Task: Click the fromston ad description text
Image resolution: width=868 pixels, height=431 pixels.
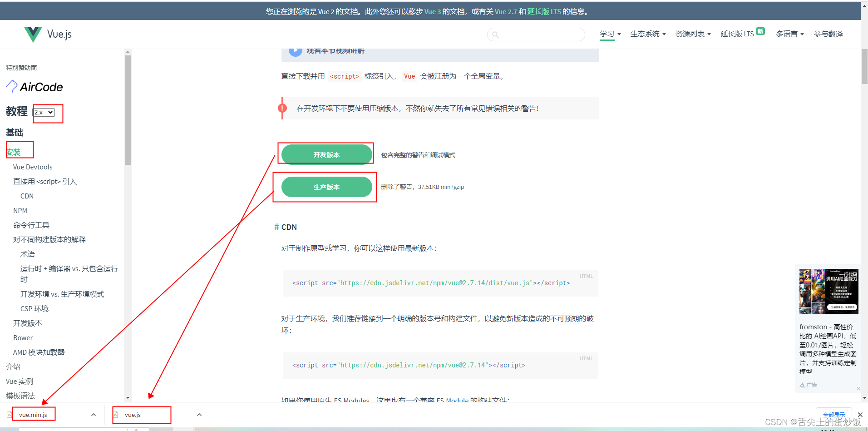Action: click(x=828, y=349)
